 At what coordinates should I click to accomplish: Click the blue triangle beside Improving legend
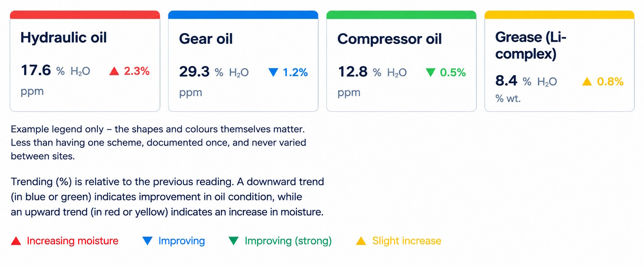[x=147, y=241]
